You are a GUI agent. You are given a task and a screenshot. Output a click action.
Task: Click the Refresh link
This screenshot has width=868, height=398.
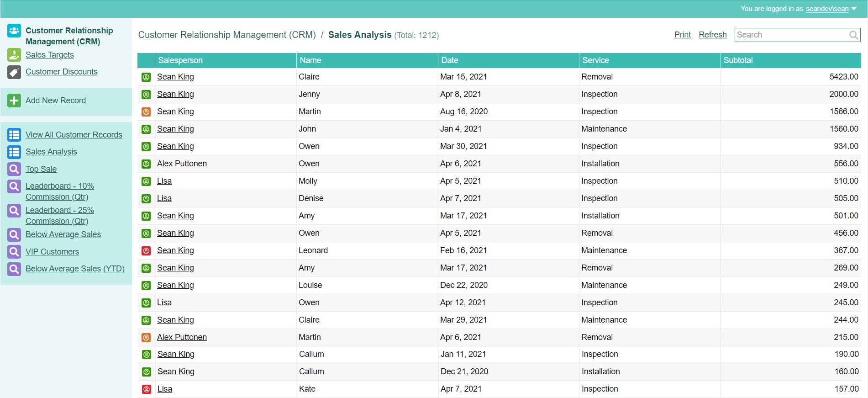(713, 35)
